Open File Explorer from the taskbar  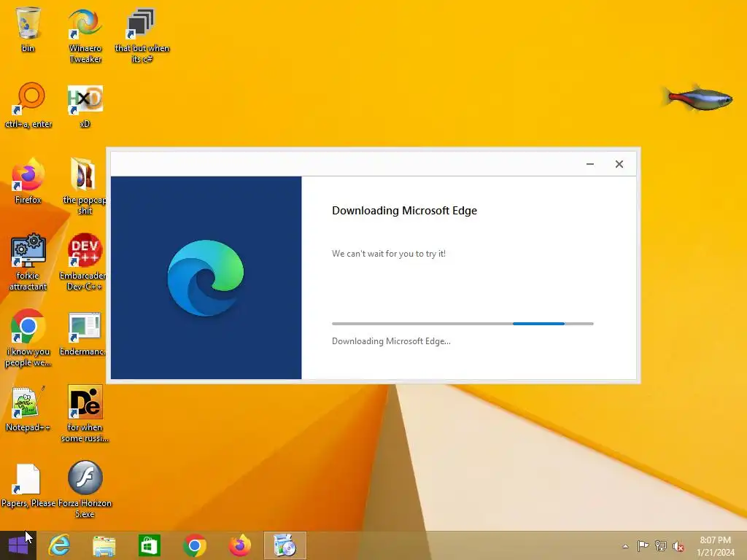pyautogui.click(x=104, y=545)
